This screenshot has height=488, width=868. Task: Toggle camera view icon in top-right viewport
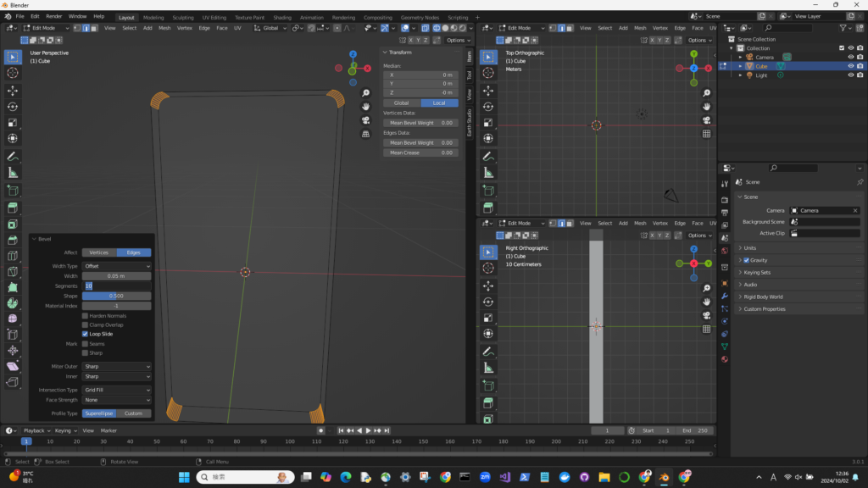706,120
